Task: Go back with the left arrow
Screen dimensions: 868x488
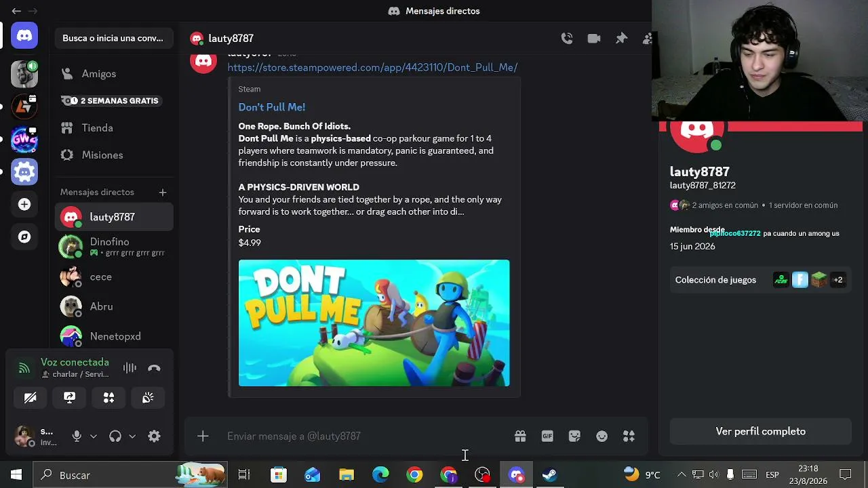Action: [x=16, y=11]
